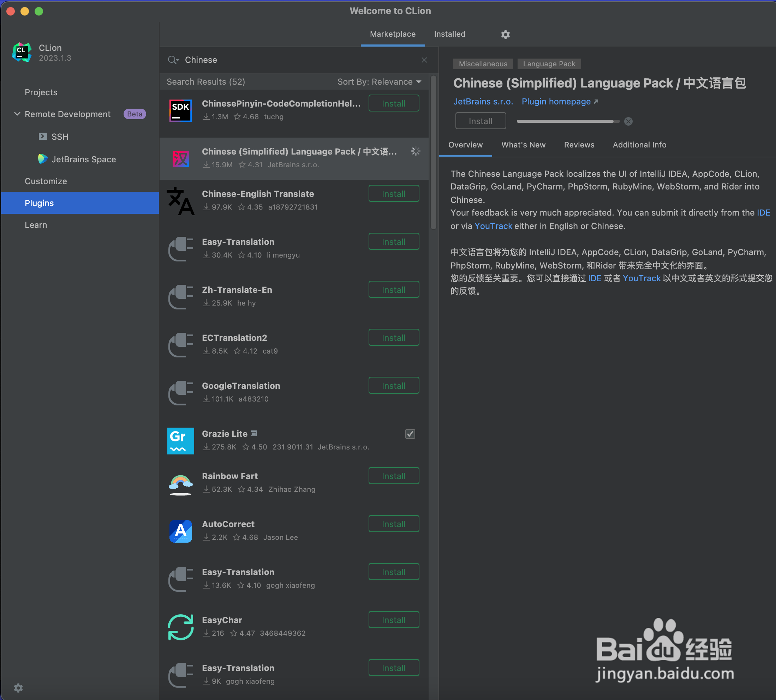Open the YouTrack link in Chinese description
This screenshot has width=776, height=700.
point(641,278)
